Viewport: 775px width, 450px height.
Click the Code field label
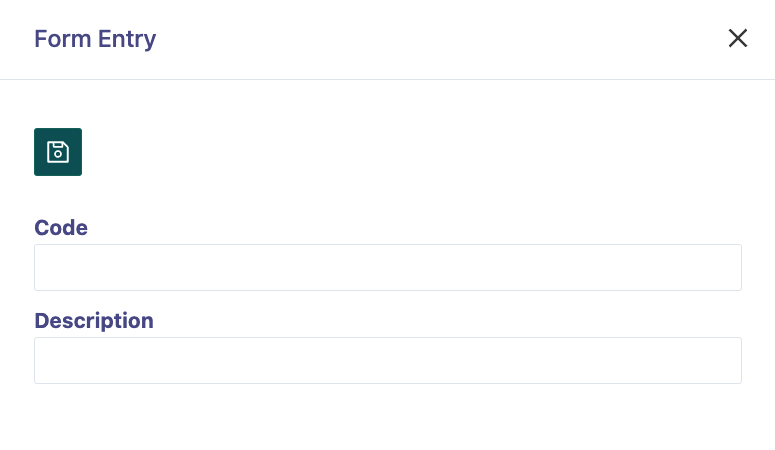point(61,227)
